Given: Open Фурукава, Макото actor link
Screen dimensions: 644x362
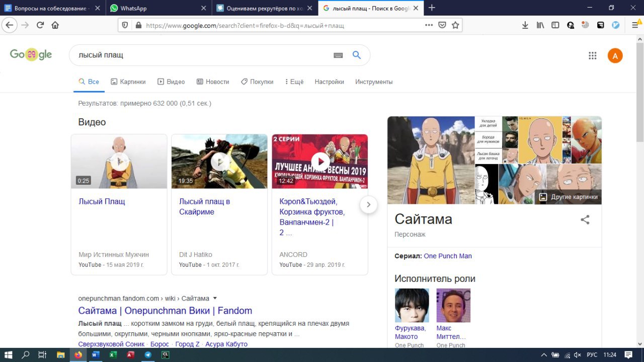Looking at the screenshot, I should point(410,332).
